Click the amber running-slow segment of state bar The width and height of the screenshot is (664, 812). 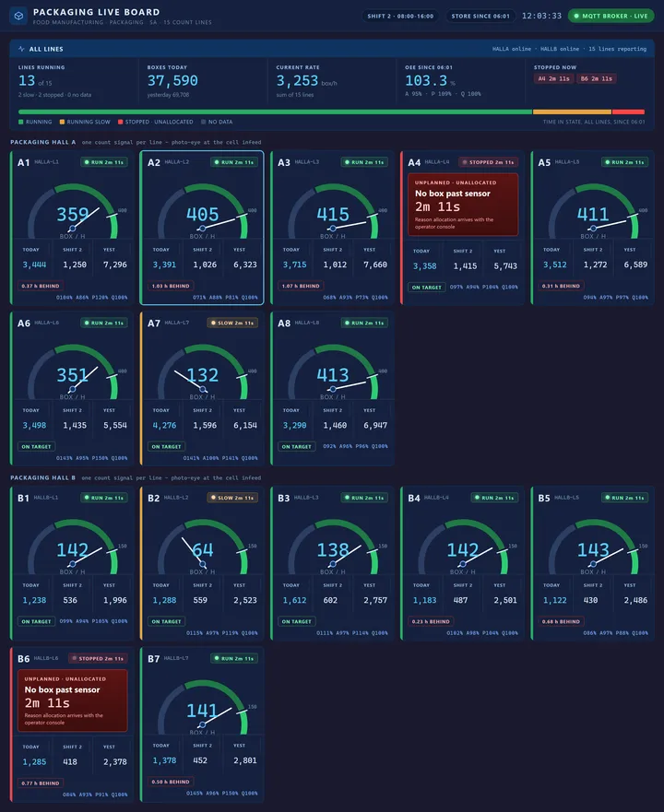(572, 112)
